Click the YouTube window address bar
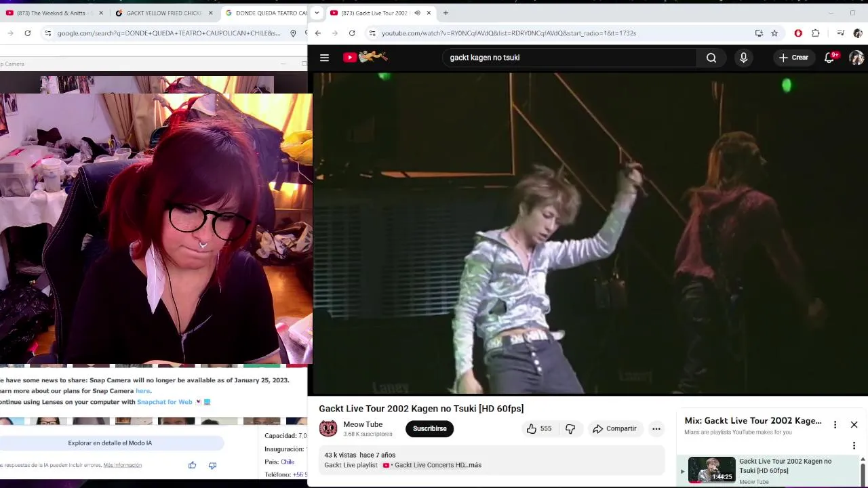 click(x=563, y=33)
